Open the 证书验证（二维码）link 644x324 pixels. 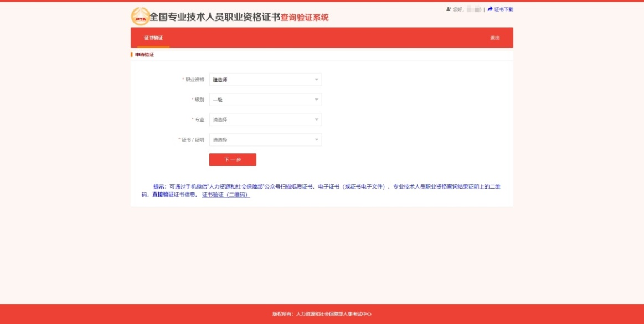click(x=226, y=195)
